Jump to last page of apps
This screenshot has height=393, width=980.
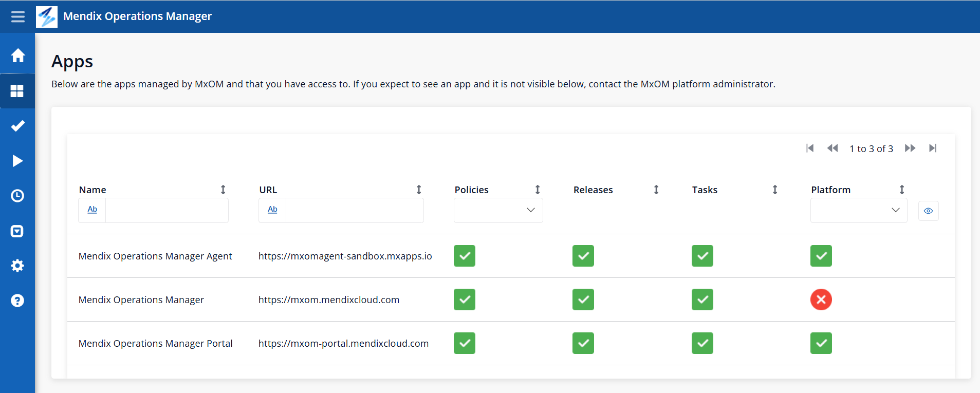[x=933, y=148]
